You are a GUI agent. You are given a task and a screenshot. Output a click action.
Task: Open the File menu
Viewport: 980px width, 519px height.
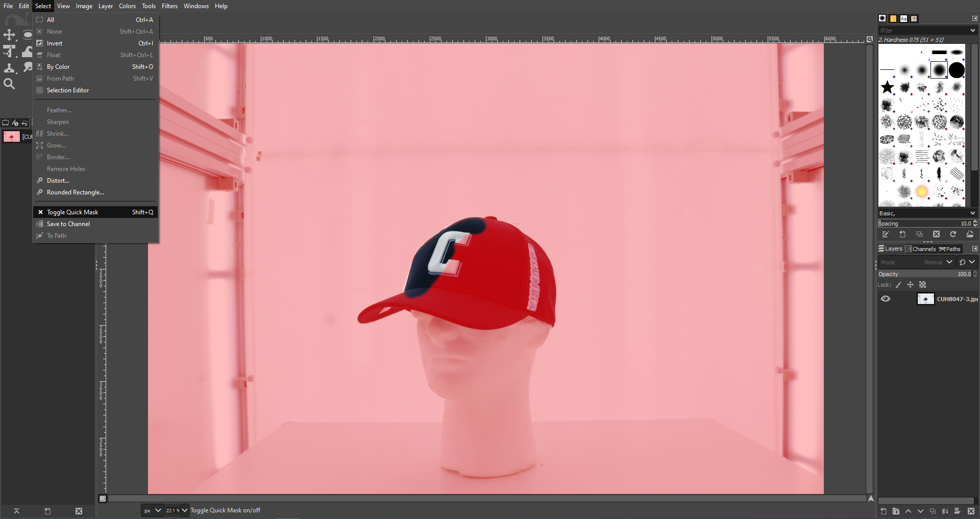point(8,6)
